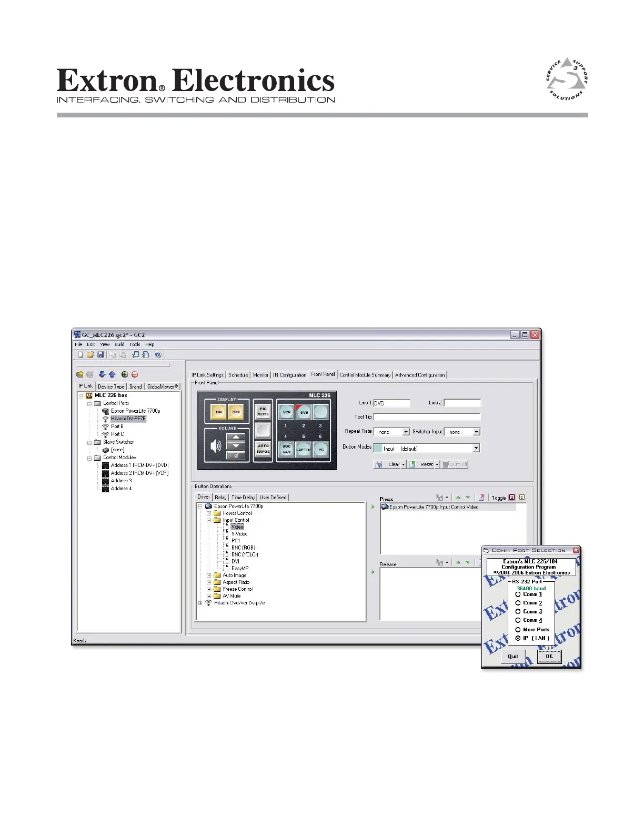Screen dimensions: 644x834
Task: Collapse the Control Ports tree folder
Action: pos(89,403)
